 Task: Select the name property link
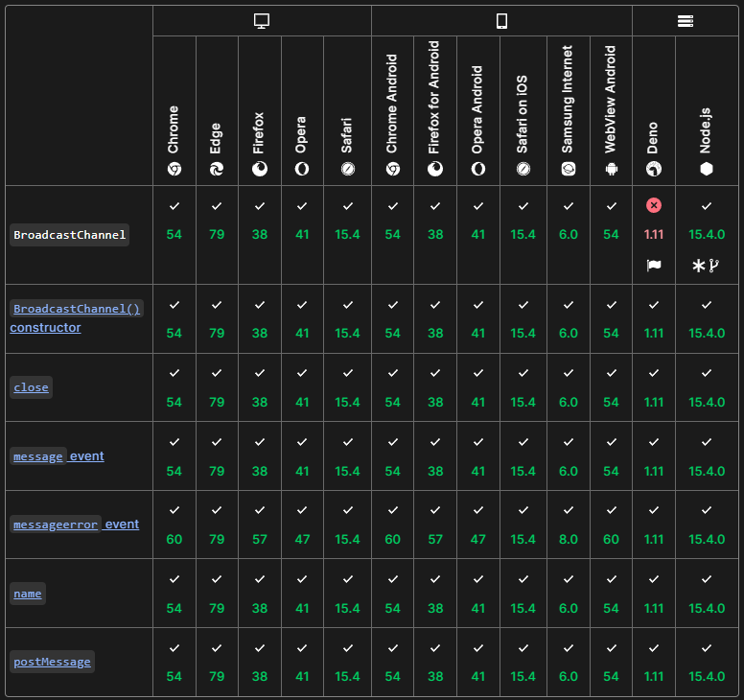[x=28, y=594]
